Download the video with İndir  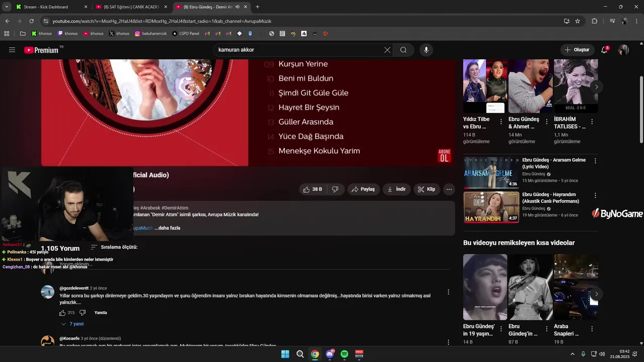[x=396, y=189]
